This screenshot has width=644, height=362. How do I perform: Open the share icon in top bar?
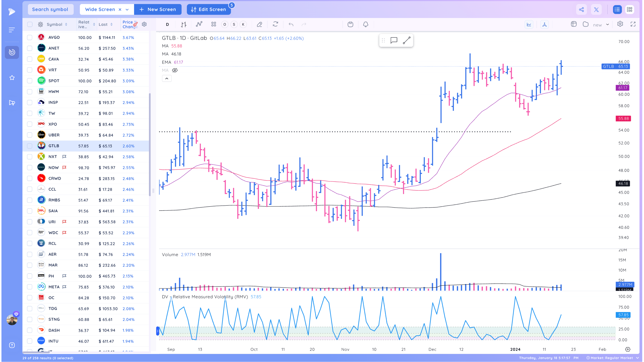[581, 9]
